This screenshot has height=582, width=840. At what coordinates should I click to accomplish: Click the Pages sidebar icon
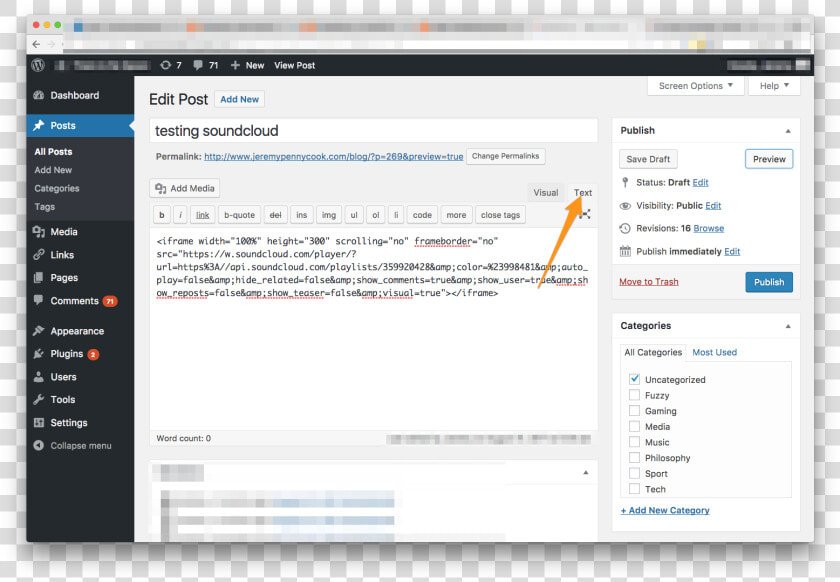(x=39, y=278)
